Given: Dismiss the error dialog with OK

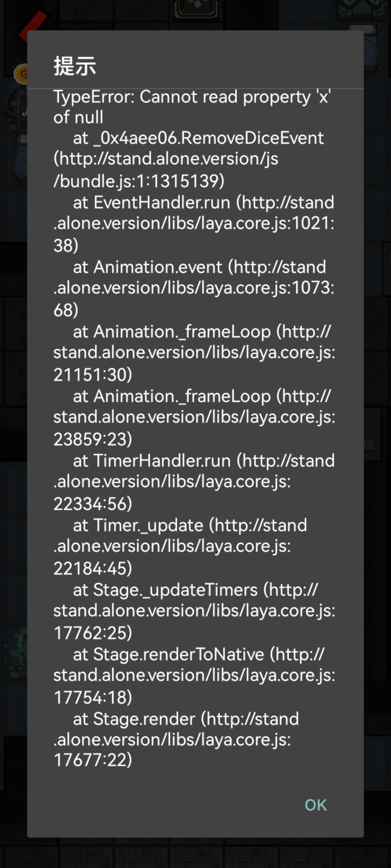Looking at the screenshot, I should [x=316, y=805].
